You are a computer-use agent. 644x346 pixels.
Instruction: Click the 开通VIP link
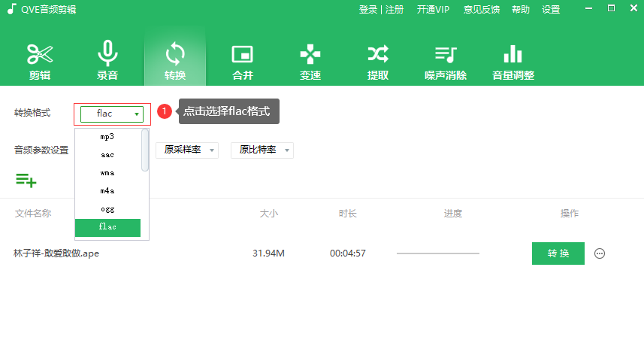(x=433, y=10)
